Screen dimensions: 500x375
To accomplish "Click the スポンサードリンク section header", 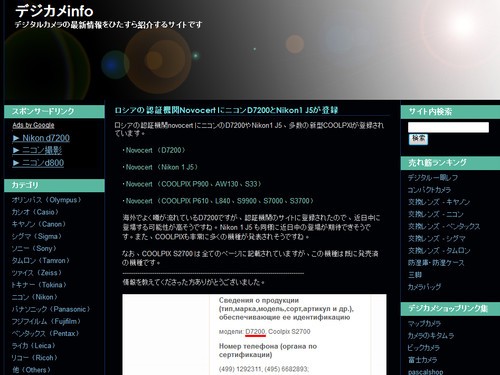I will tap(54, 111).
